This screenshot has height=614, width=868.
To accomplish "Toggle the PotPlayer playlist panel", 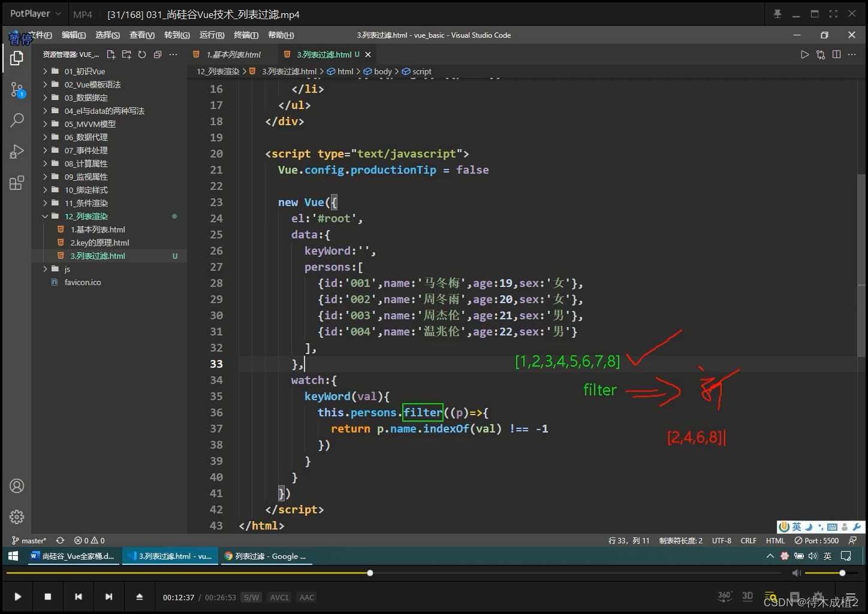I will tap(851, 597).
